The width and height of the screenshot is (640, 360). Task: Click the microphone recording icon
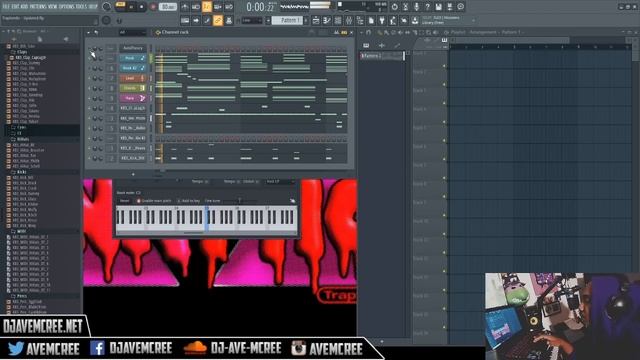tap(416, 7)
